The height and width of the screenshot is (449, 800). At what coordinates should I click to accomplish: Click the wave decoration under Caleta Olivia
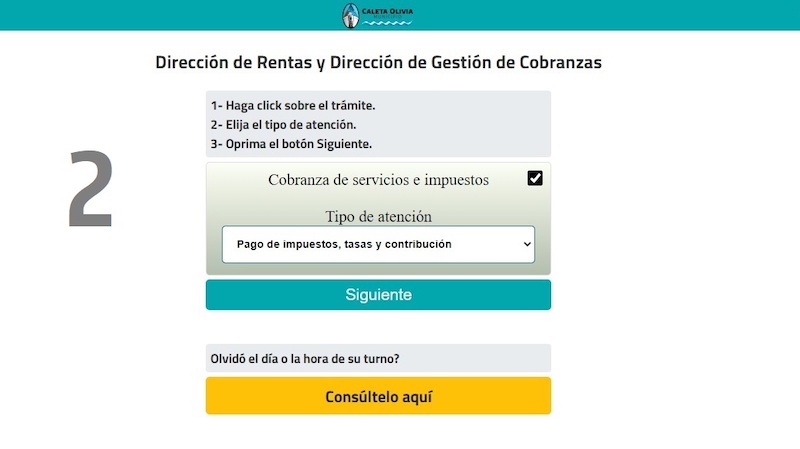[x=387, y=21]
